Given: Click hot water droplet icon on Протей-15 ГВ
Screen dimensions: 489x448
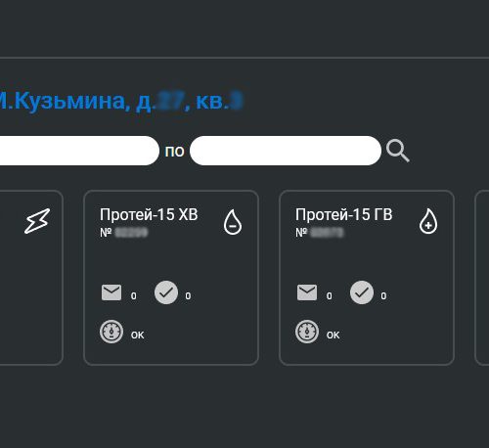Looking at the screenshot, I should click(428, 221).
